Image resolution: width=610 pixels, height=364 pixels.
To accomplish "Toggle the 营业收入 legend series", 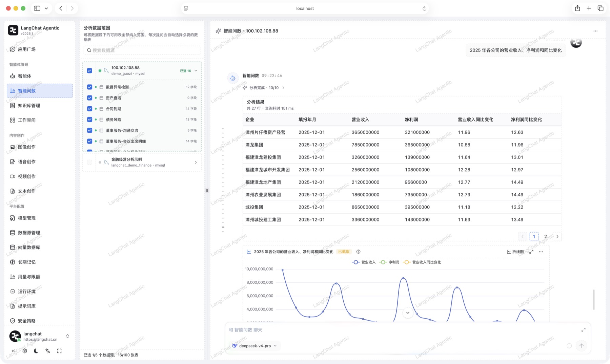I will pyautogui.click(x=364, y=262).
